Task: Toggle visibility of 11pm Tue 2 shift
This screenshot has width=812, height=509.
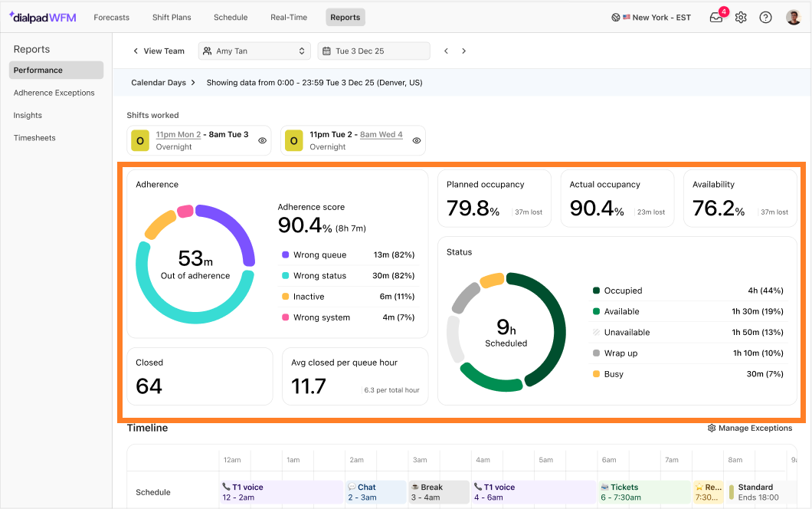Action: [417, 140]
